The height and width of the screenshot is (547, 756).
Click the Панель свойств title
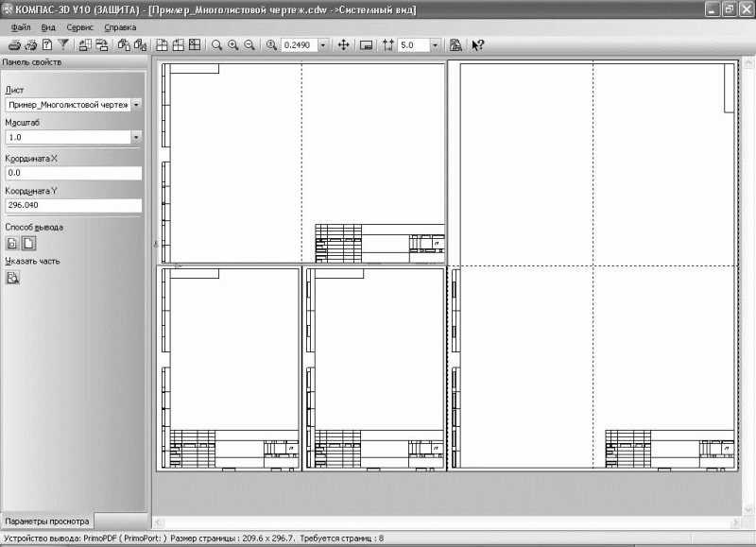click(x=32, y=62)
